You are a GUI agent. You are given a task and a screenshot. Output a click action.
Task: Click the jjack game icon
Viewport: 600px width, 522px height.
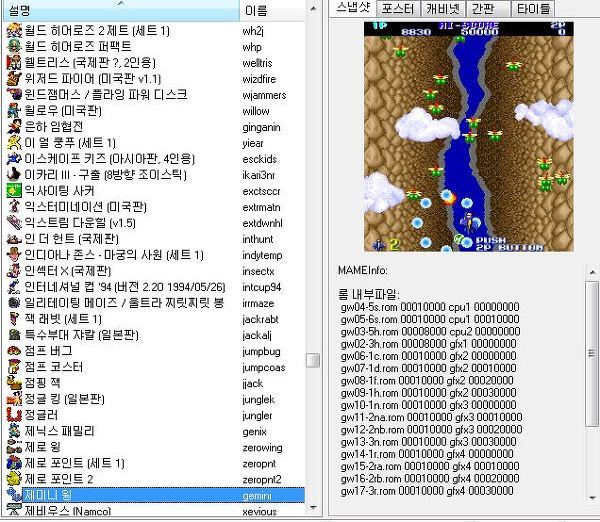pyautogui.click(x=14, y=383)
